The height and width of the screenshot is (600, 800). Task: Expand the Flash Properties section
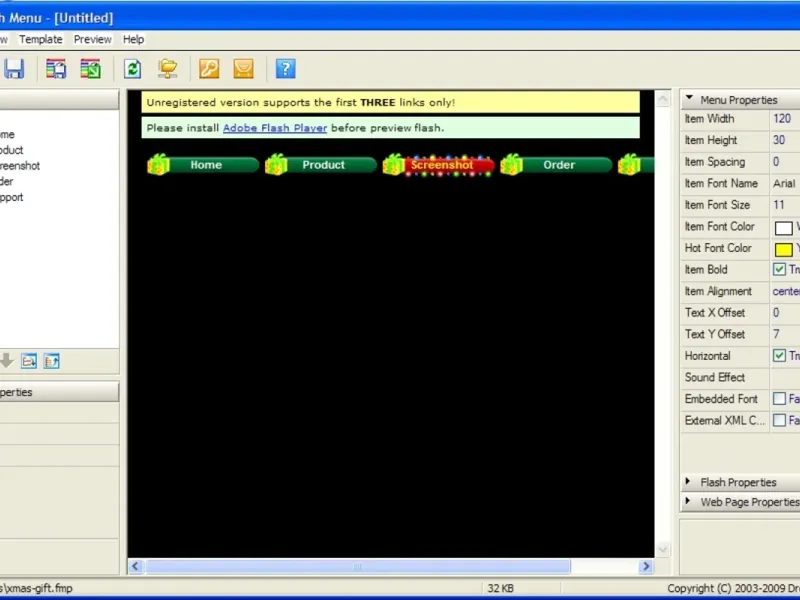click(688, 481)
